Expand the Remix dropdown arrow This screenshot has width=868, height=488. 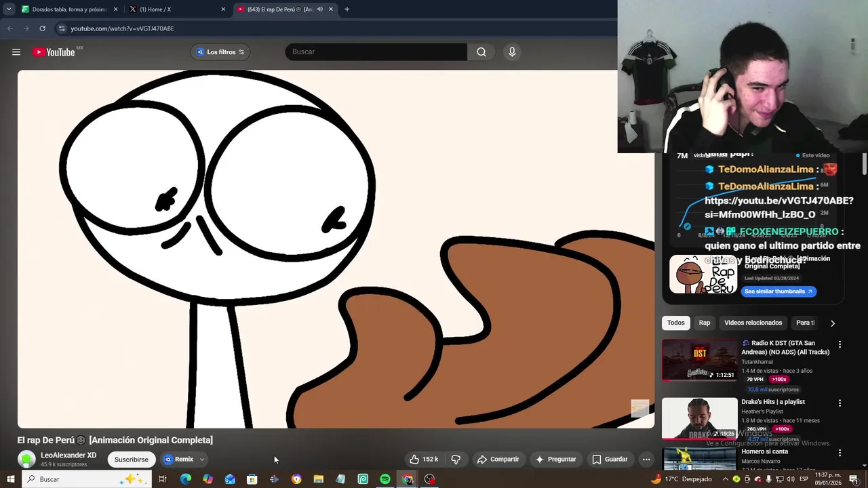click(x=201, y=460)
